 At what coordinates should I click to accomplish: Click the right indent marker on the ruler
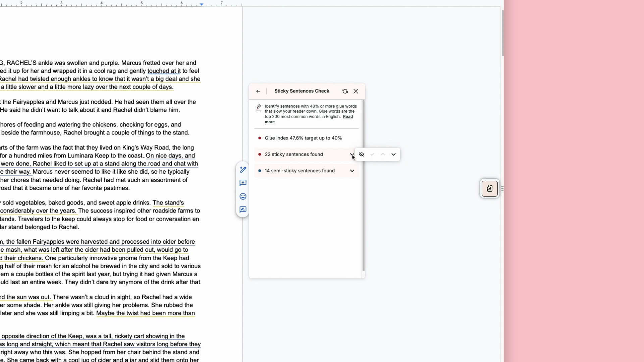[x=202, y=4]
